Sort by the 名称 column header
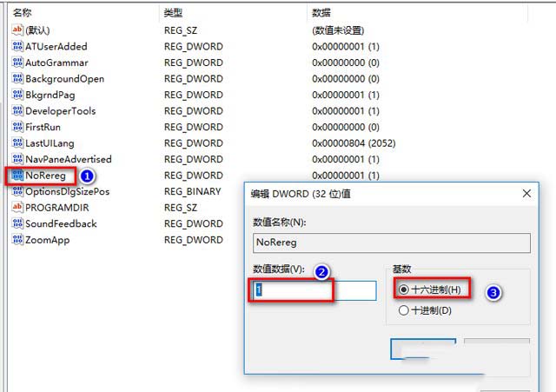Image resolution: width=556 pixels, height=392 pixels. (22, 13)
